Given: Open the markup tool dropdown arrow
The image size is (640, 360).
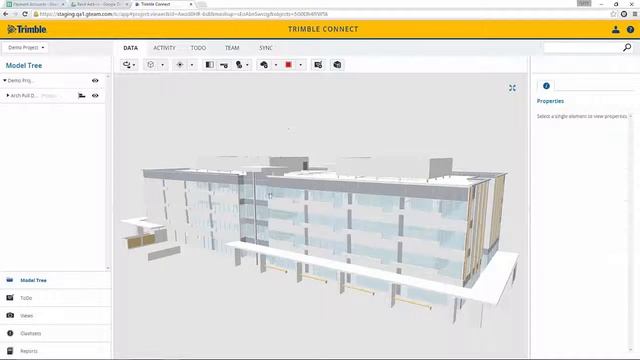Looking at the screenshot, I should pos(247,65).
